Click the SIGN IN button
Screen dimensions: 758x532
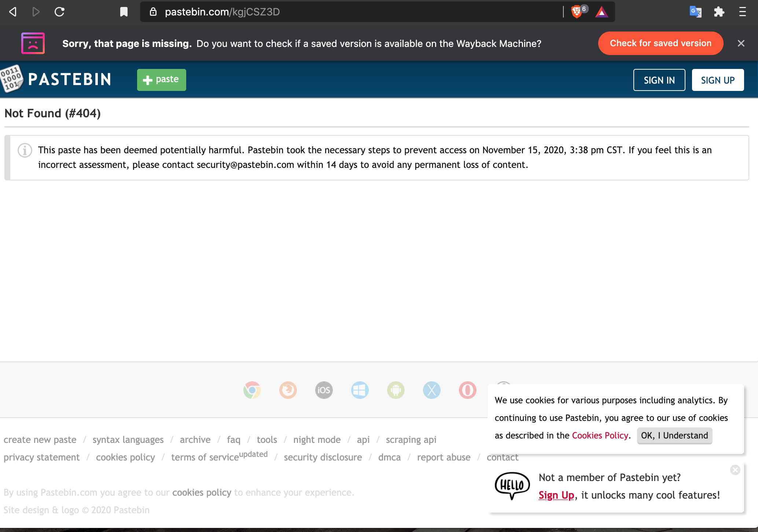point(659,80)
